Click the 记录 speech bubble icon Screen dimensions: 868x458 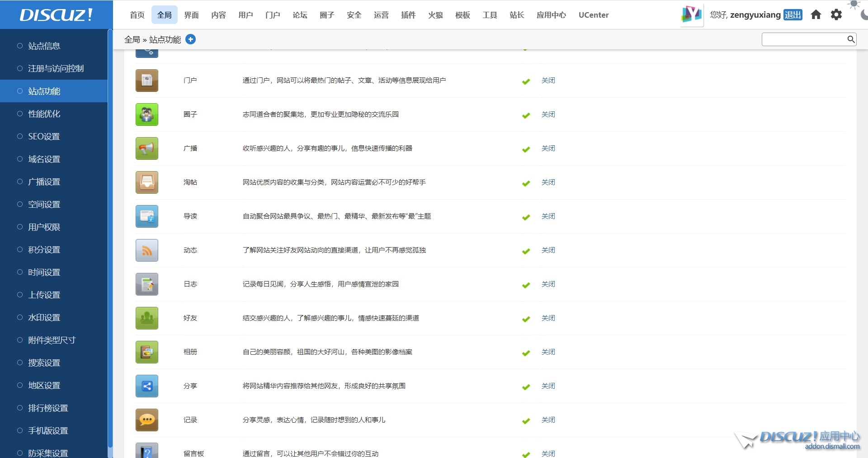pos(146,420)
